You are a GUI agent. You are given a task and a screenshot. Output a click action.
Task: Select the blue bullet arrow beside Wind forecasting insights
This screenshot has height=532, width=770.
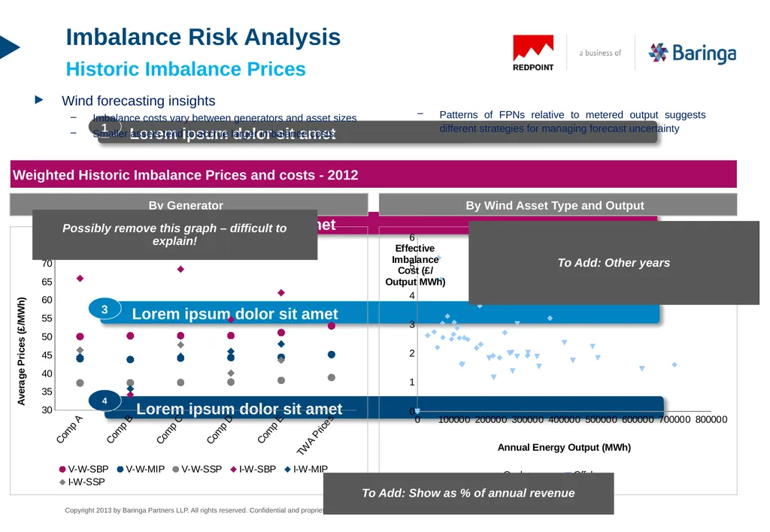(x=39, y=100)
